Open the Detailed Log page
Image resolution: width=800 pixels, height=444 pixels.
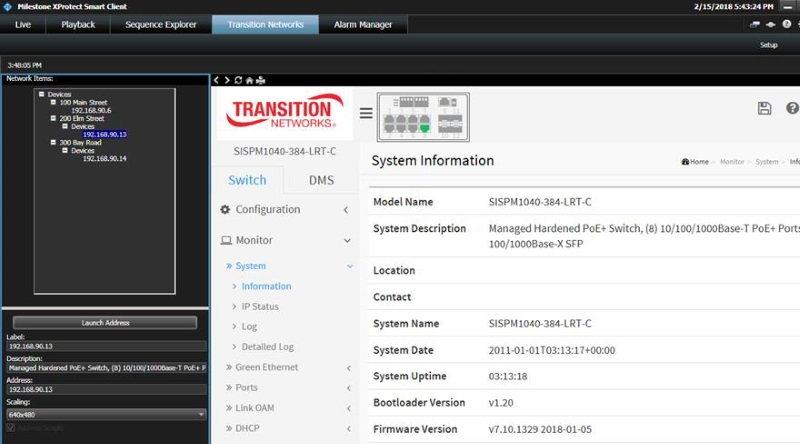tap(268, 347)
